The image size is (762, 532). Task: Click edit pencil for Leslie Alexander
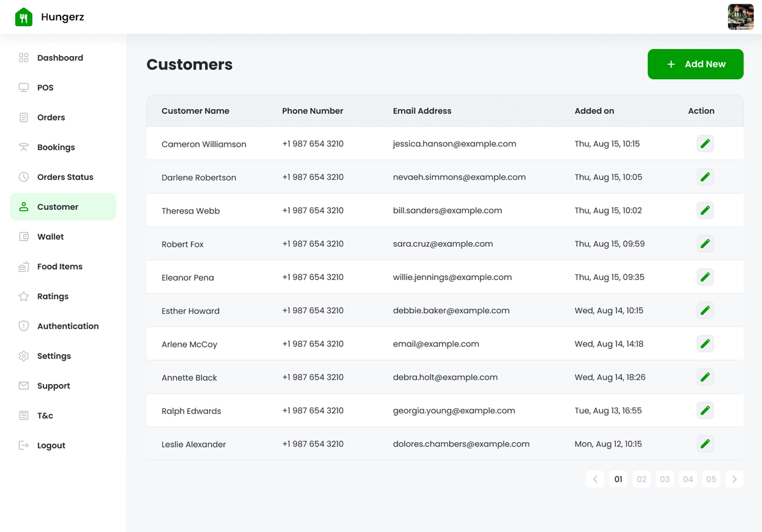pyautogui.click(x=705, y=444)
